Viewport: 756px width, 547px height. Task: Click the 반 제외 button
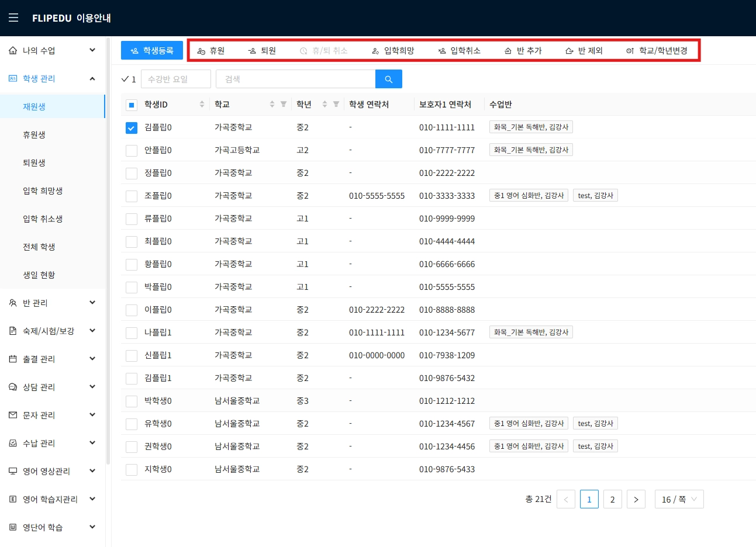pyautogui.click(x=584, y=51)
